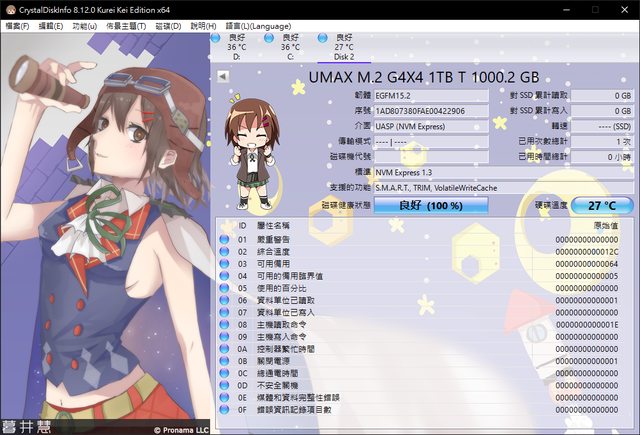Click the blue orb for attribute 05
640x435 pixels.
(x=224, y=289)
